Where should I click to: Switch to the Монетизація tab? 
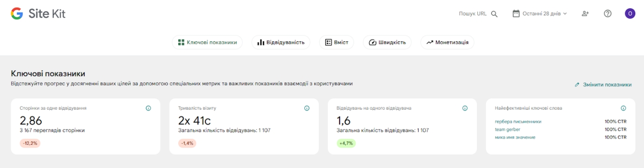(x=448, y=42)
